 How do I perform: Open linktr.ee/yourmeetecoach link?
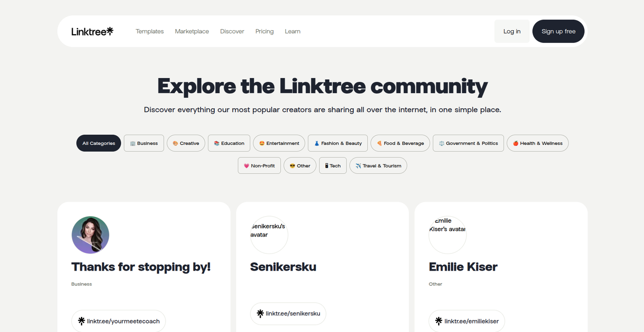tap(119, 321)
